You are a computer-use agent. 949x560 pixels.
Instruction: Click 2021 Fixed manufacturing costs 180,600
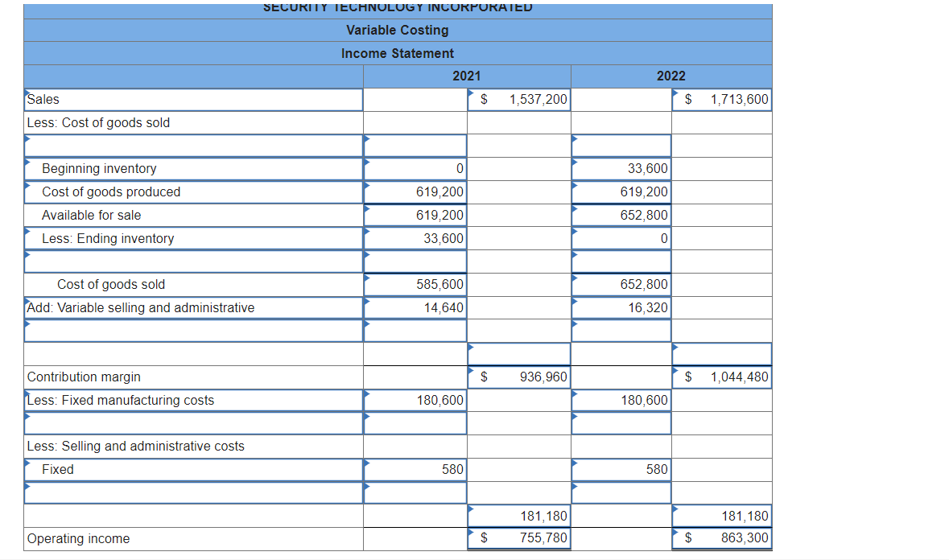coord(415,401)
